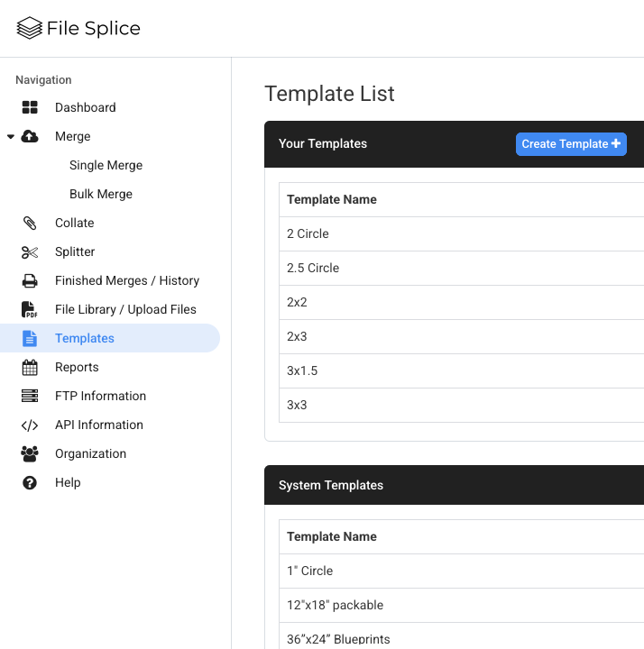Click the API Information code icon
Image resolution: width=644 pixels, height=649 pixels.
tap(30, 425)
